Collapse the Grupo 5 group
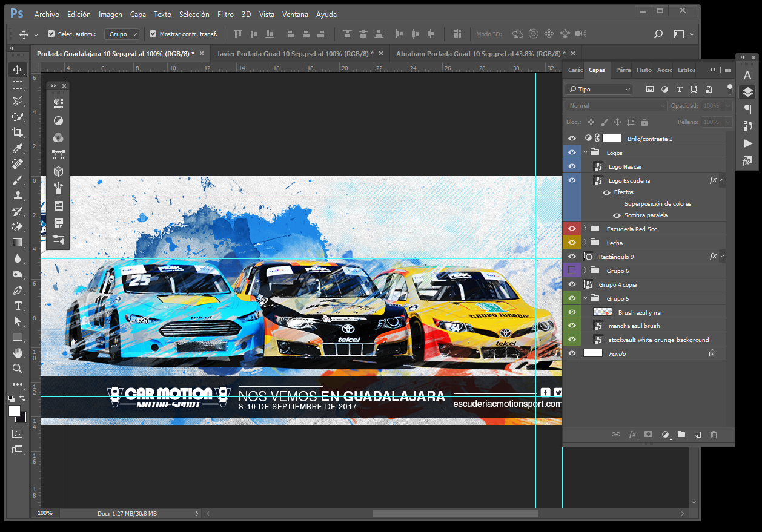The width and height of the screenshot is (762, 532). click(x=586, y=298)
